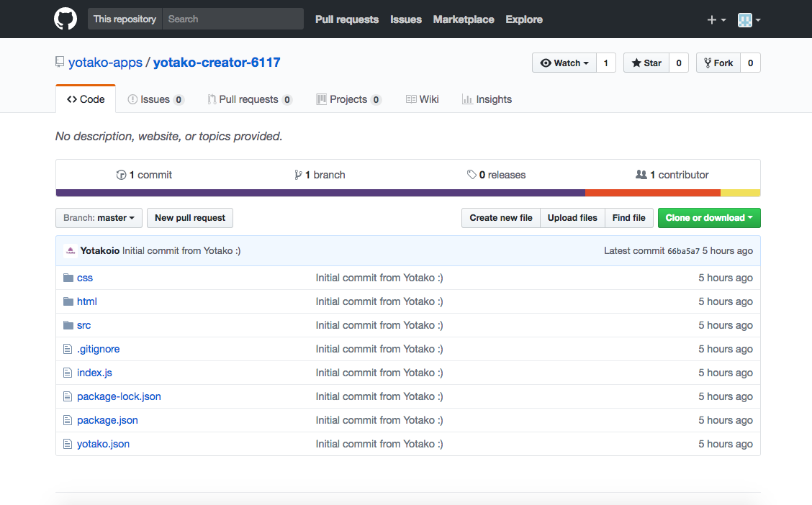
Task: Click the GitHub Octocat logo
Action: 66,19
